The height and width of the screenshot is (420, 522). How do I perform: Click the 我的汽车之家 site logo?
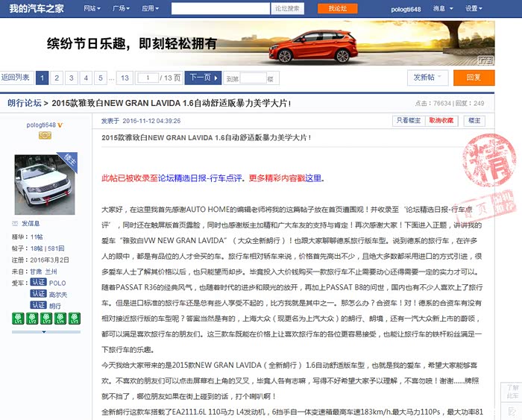37,8
